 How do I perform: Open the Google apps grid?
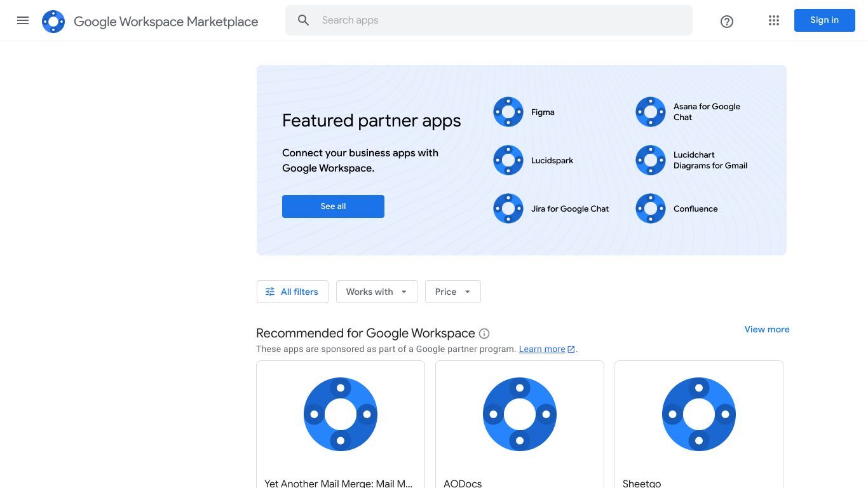[x=774, y=20]
